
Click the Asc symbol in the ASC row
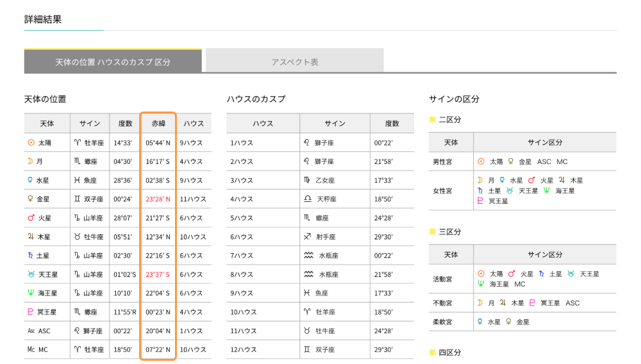pyautogui.click(x=31, y=331)
